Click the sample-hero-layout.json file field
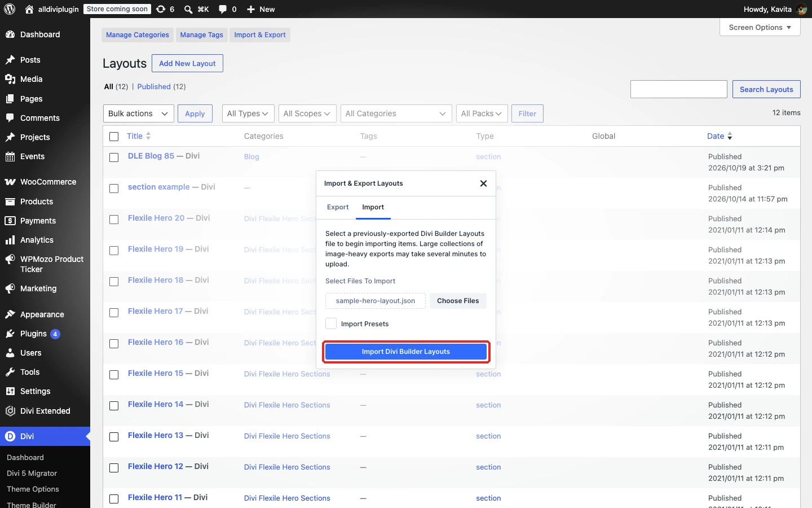Image resolution: width=812 pixels, height=508 pixels. pos(376,301)
